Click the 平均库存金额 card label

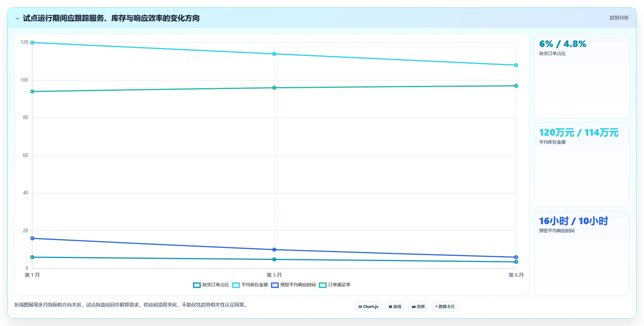tap(552, 142)
